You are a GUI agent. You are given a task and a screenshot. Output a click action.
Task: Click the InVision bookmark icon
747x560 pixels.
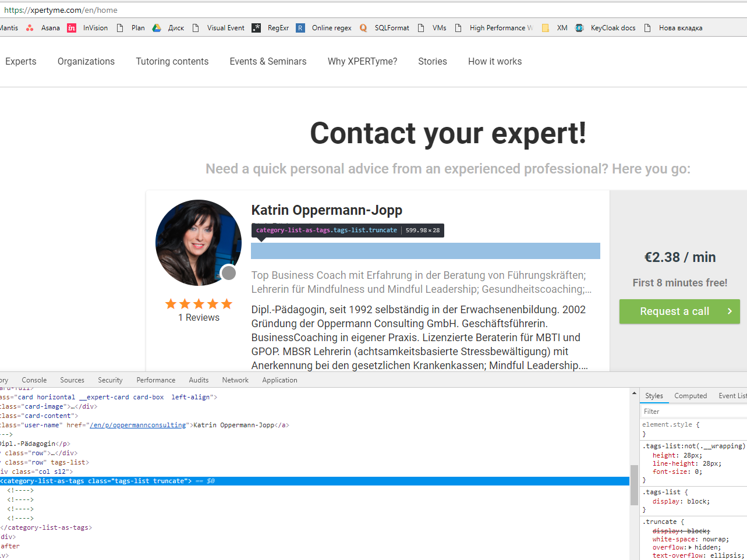tap(72, 28)
